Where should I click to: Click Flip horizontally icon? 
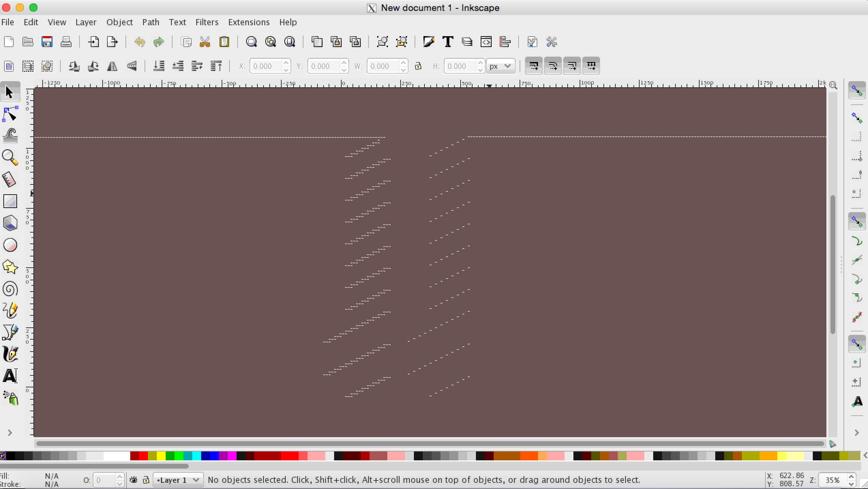pyautogui.click(x=112, y=66)
